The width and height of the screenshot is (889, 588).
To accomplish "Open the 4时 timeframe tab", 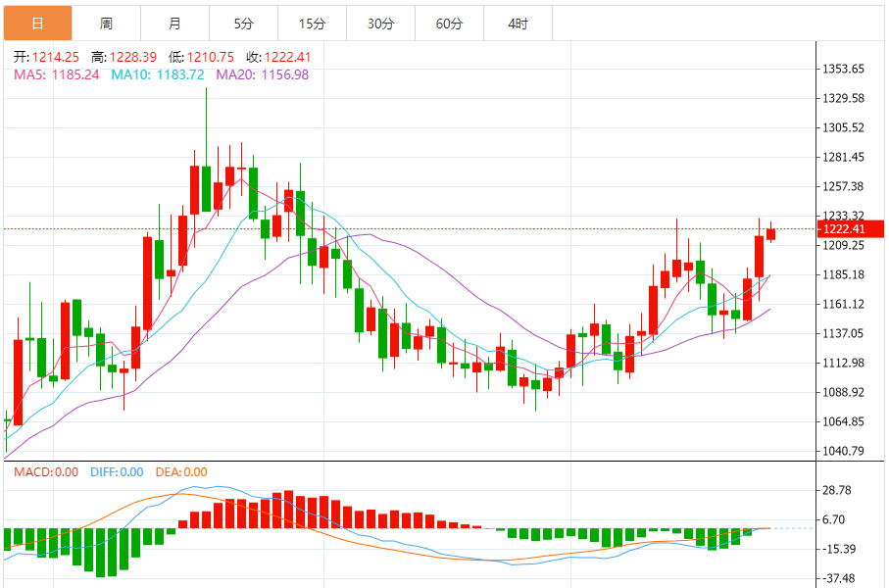I will 518,24.
